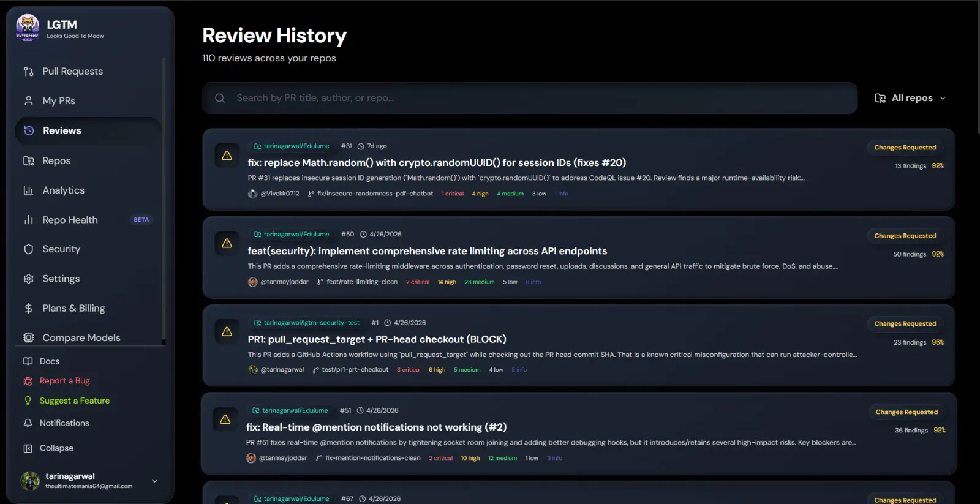This screenshot has width=980, height=504.
Task: Click the Collapse sidebar icon
Action: [x=28, y=448]
